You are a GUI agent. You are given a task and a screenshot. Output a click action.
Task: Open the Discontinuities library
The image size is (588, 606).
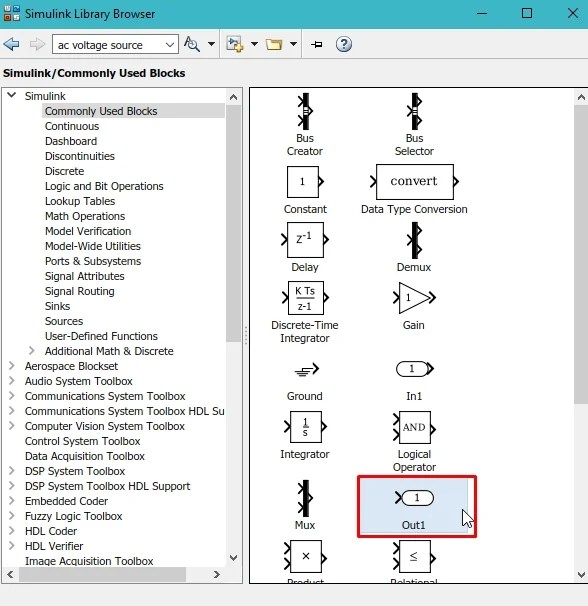tap(80, 156)
